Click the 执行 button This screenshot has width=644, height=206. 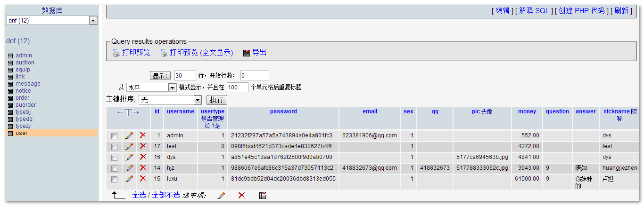pos(217,100)
